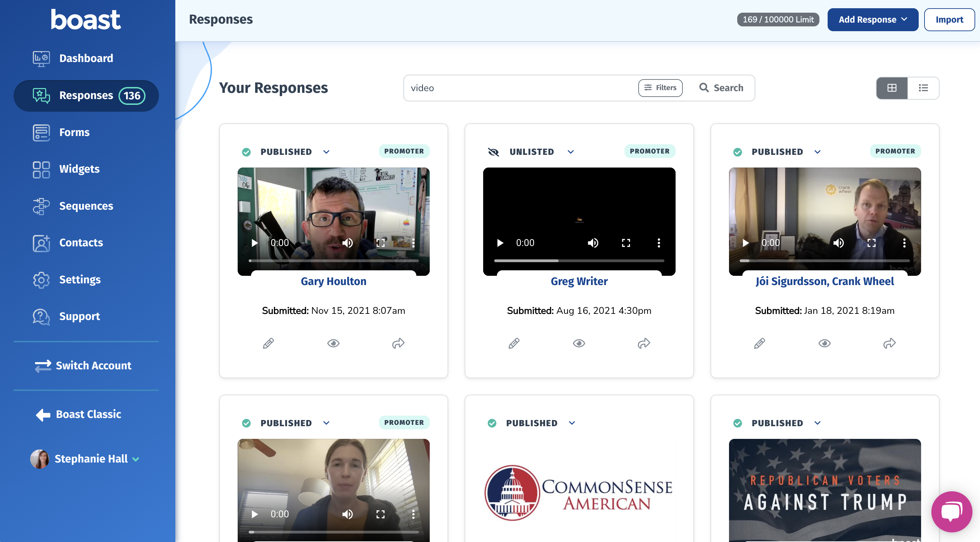
Task: Open the chat widget in the corner
Action: tap(952, 511)
